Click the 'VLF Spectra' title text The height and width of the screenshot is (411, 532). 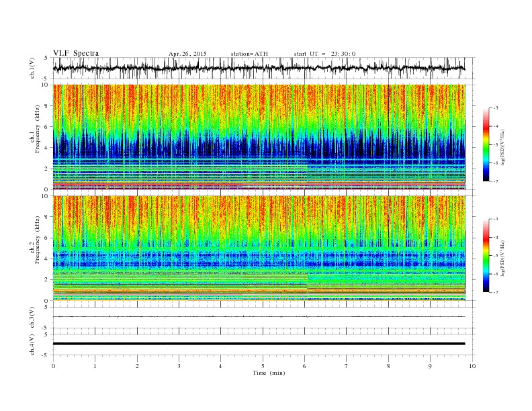pos(76,53)
